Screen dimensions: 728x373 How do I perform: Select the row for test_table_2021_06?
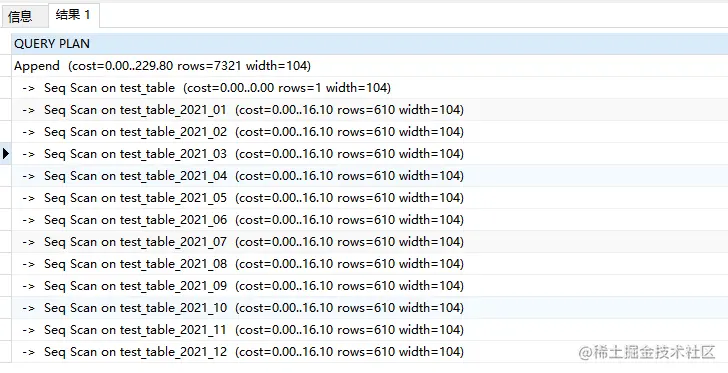point(370,219)
